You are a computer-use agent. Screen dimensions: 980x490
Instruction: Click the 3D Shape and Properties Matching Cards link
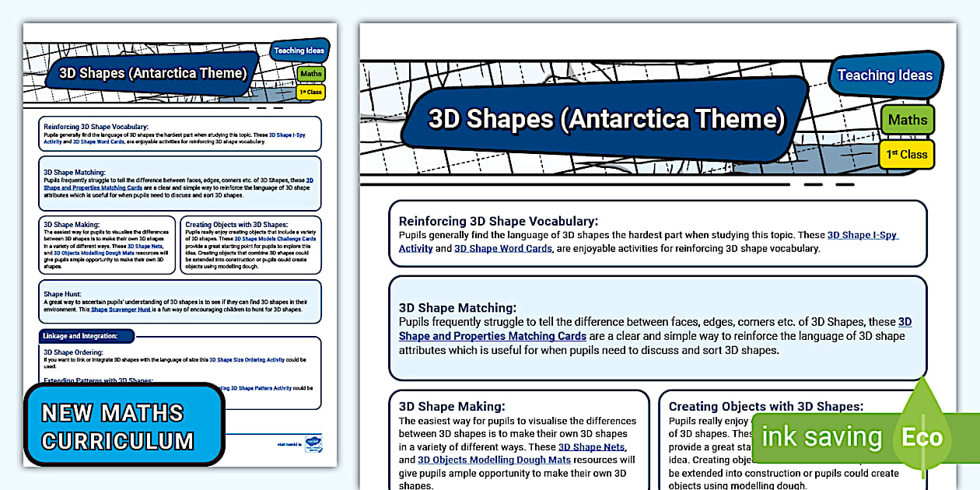[x=492, y=336]
